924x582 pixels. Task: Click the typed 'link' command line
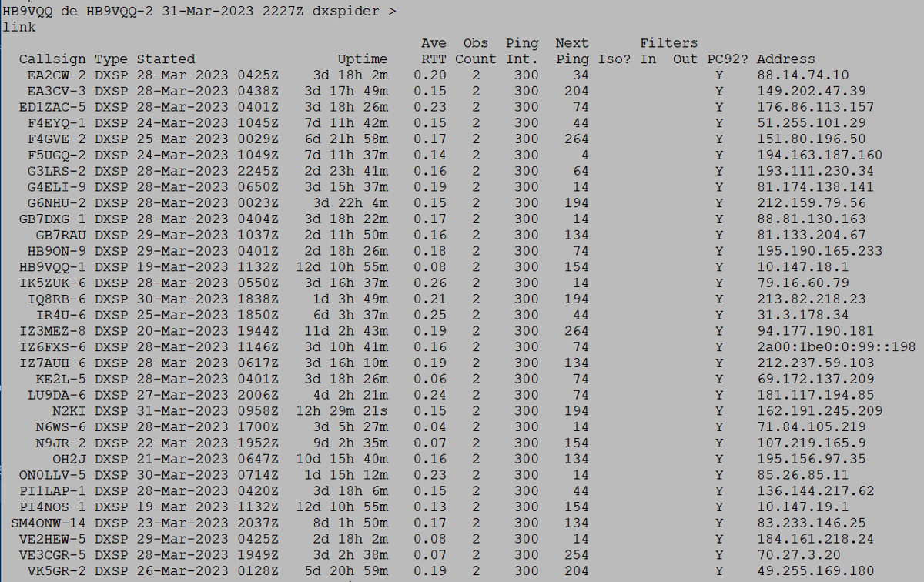point(19,27)
